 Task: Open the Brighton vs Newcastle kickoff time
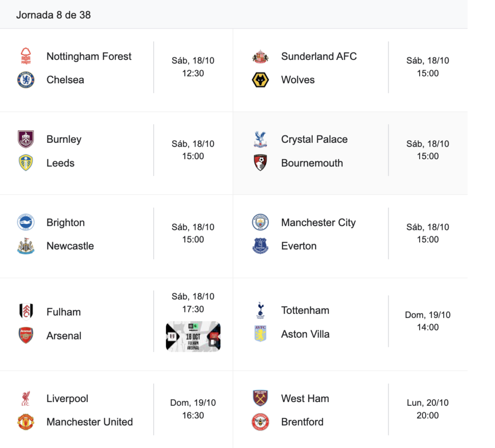point(193,233)
